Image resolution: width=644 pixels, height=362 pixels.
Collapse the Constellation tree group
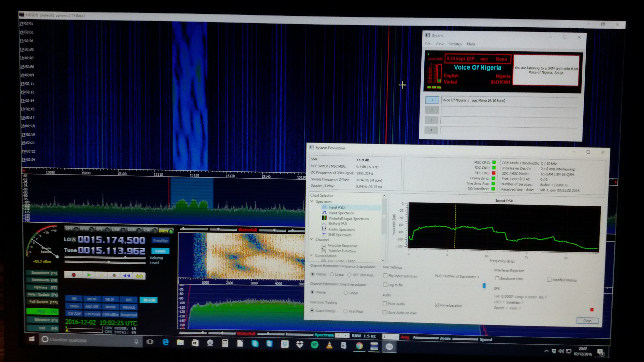pyautogui.click(x=311, y=255)
